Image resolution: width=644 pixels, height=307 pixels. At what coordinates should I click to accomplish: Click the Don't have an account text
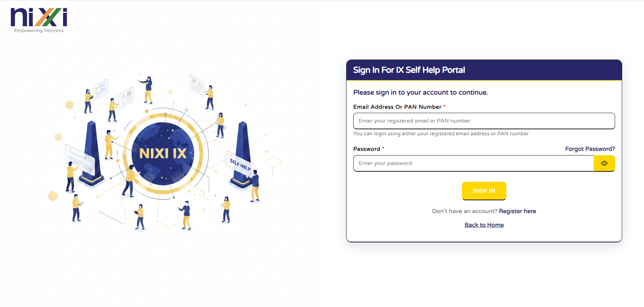click(x=464, y=211)
